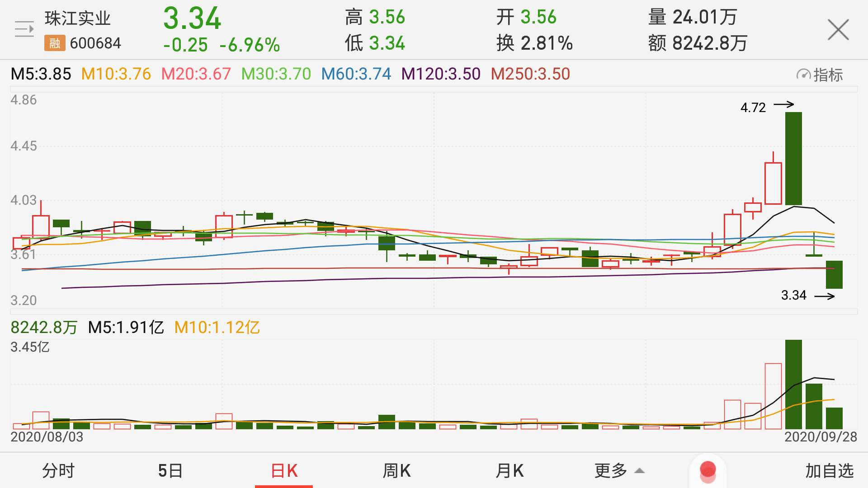Tap the M120:3.50 moving average label
868x488 pixels.
[441, 74]
